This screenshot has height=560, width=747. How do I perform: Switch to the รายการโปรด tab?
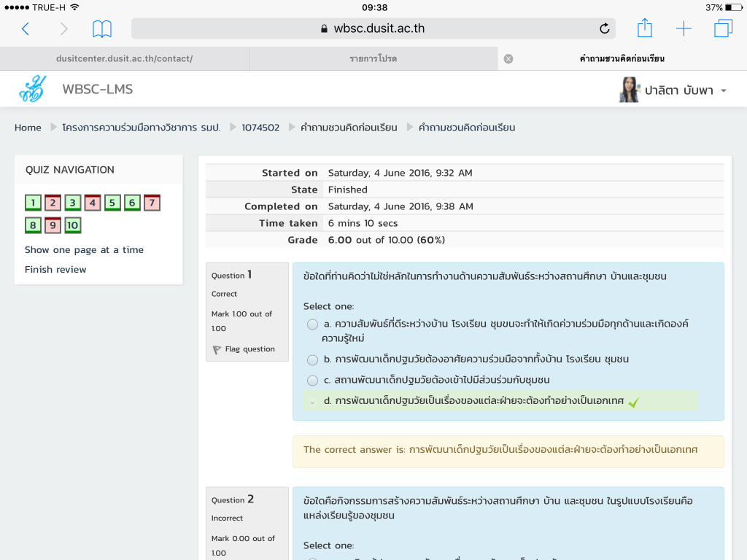click(373, 59)
